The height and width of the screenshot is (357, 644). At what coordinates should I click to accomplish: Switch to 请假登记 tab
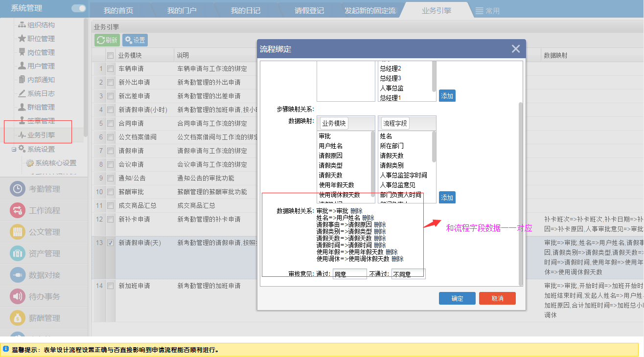tap(309, 11)
